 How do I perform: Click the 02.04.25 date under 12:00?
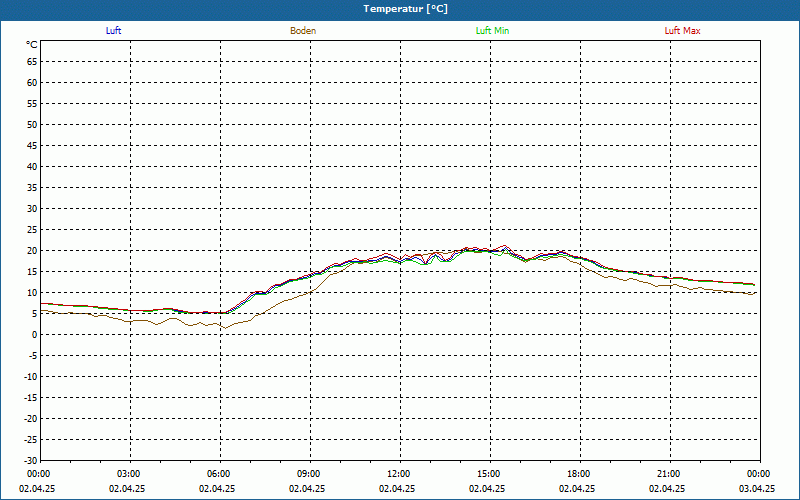coord(397,489)
